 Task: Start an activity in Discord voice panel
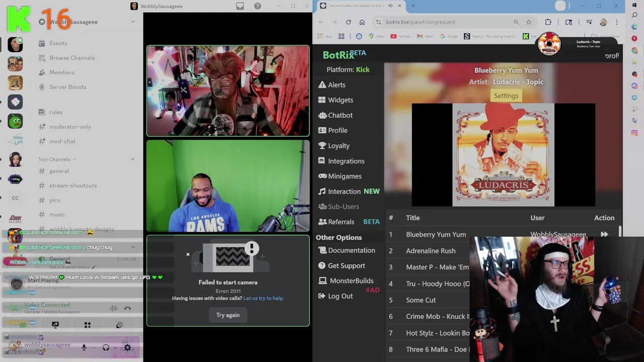pyautogui.click(x=88, y=325)
